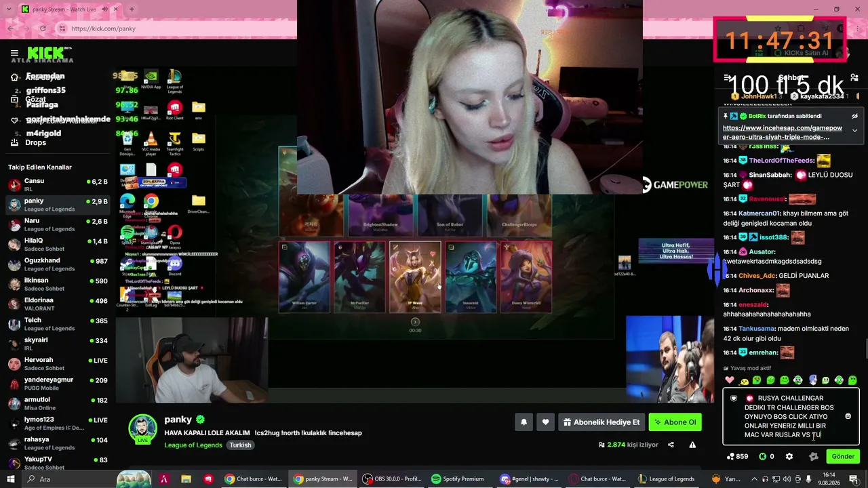Image resolution: width=868 pixels, height=488 pixels.
Task: Open skyrairi's IRL channel
Action: [x=58, y=344]
